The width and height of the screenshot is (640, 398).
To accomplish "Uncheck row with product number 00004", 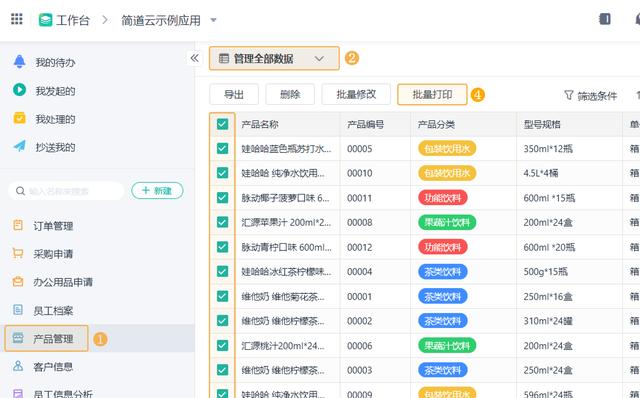I will pyautogui.click(x=222, y=271).
